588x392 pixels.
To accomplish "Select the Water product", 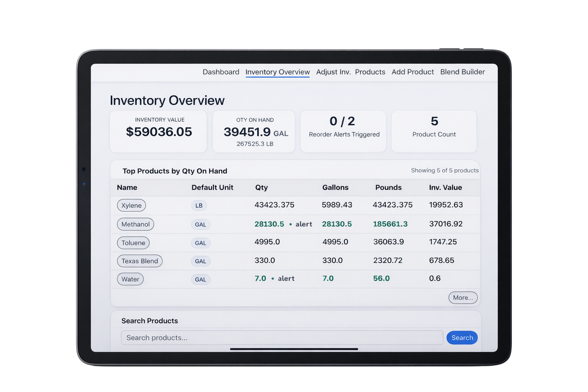I will pos(130,279).
